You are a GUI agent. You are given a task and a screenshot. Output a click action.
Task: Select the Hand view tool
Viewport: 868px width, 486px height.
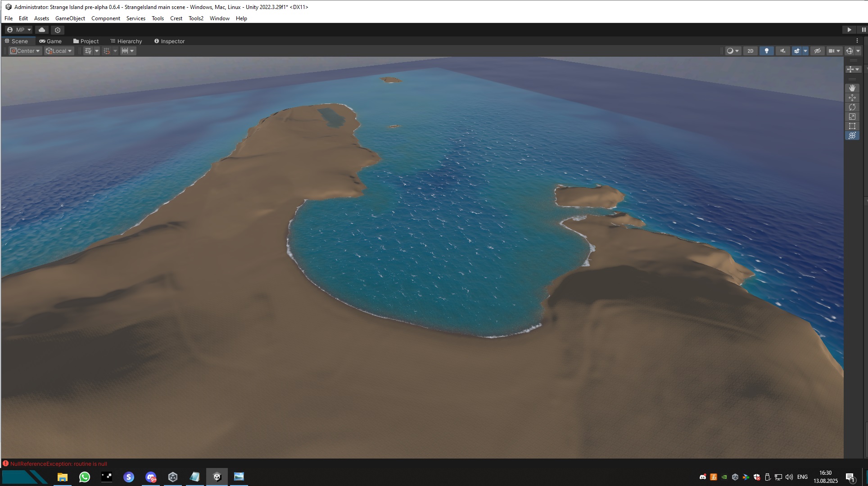(852, 88)
